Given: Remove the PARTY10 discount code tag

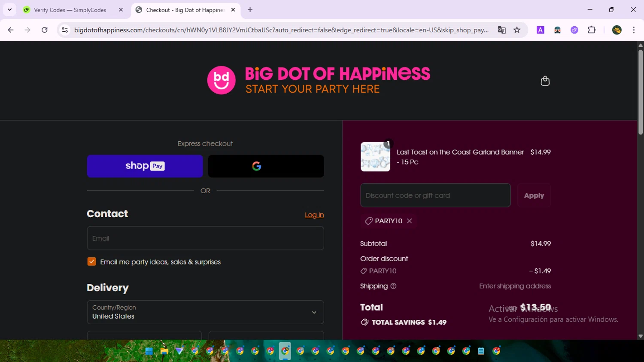Looking at the screenshot, I should (x=410, y=221).
